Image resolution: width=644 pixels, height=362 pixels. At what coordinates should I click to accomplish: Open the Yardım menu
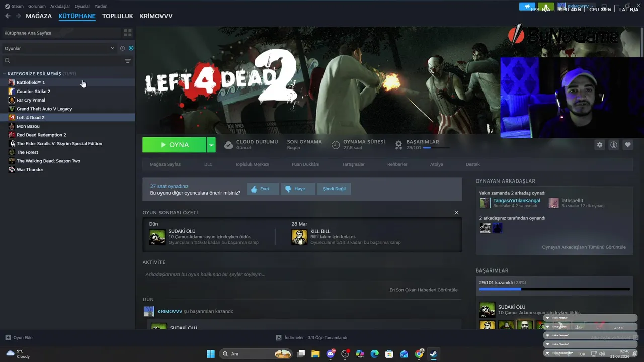pyautogui.click(x=101, y=6)
